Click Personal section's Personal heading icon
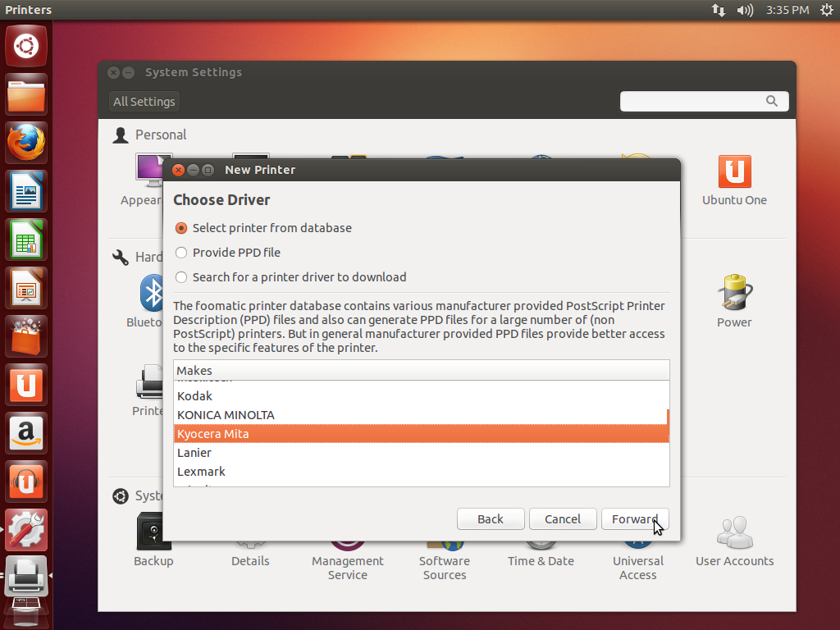The width and height of the screenshot is (840, 630). click(121, 135)
